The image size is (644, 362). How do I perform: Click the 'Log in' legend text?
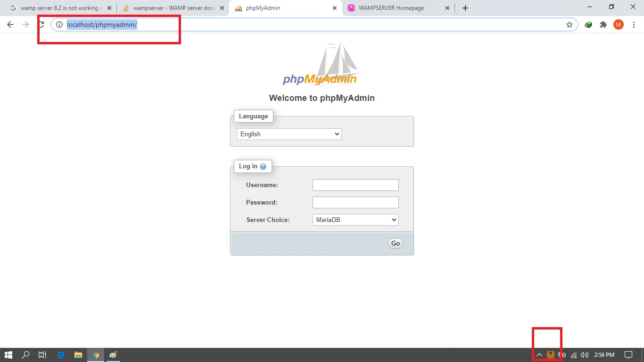(x=248, y=166)
